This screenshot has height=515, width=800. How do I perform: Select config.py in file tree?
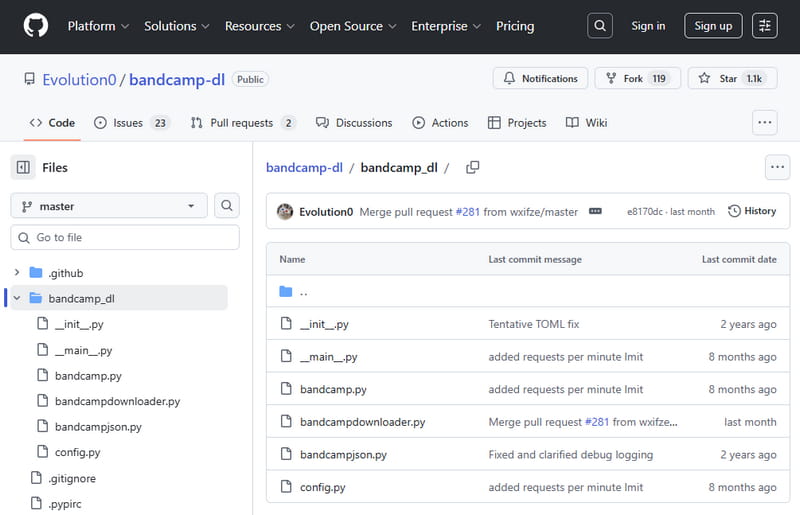(x=78, y=452)
